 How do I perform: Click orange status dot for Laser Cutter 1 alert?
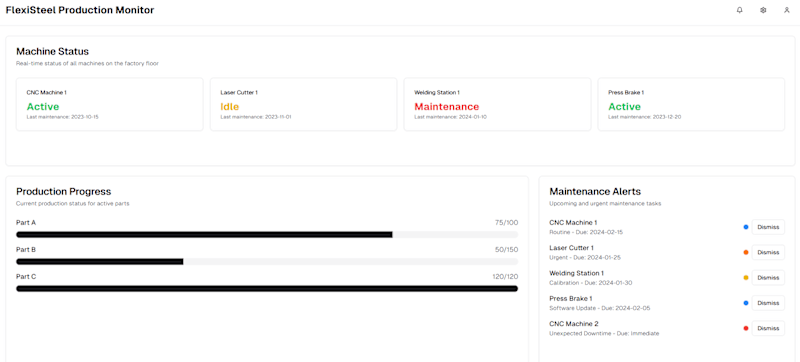click(x=746, y=252)
